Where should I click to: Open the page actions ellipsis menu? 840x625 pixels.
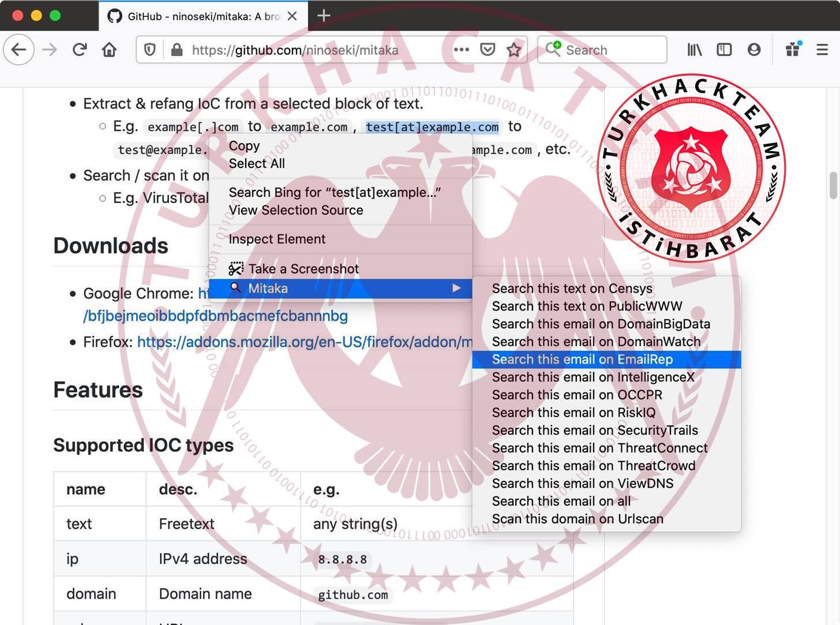(x=462, y=50)
